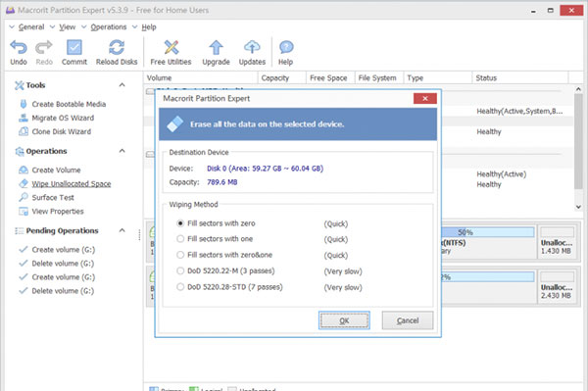588x391 pixels.
Task: Click the Create Bootable Media icon
Action: coord(24,104)
